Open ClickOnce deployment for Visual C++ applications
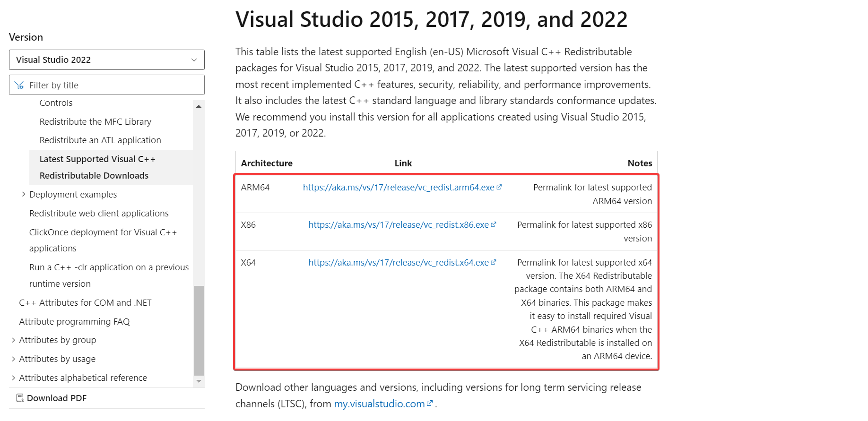 coord(103,241)
